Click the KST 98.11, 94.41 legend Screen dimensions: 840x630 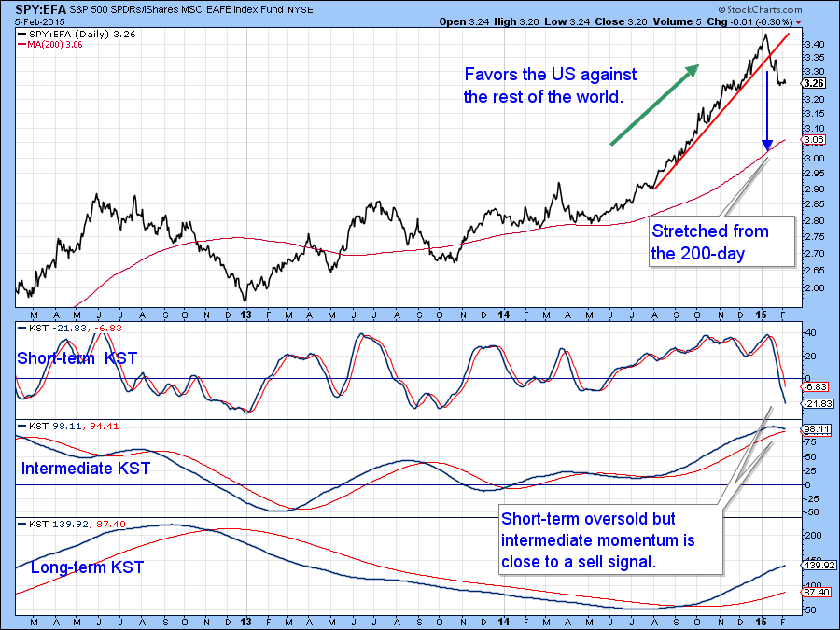(68, 426)
